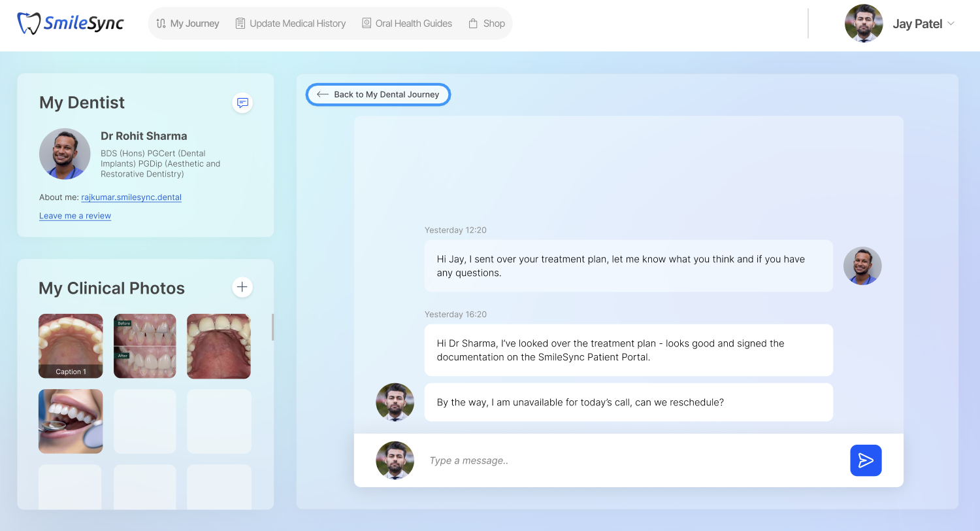980x531 pixels.
Task: Open the Caption 1 clinical photo thumbnail
Action: pyautogui.click(x=71, y=346)
